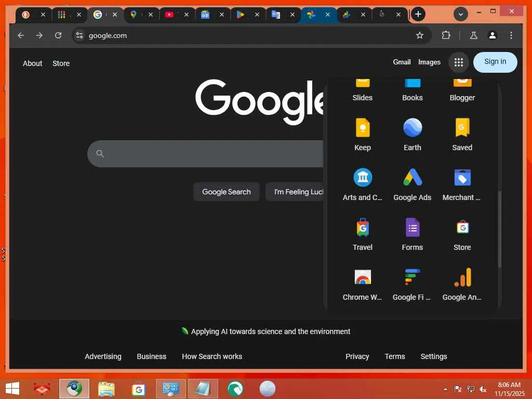Open the network icon in system tray
The width and height of the screenshot is (532, 399).
(x=470, y=389)
